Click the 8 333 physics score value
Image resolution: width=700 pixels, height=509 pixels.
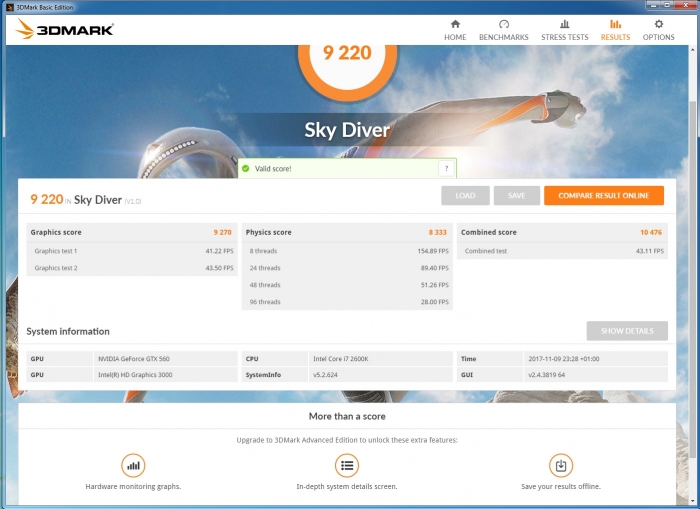[438, 232]
